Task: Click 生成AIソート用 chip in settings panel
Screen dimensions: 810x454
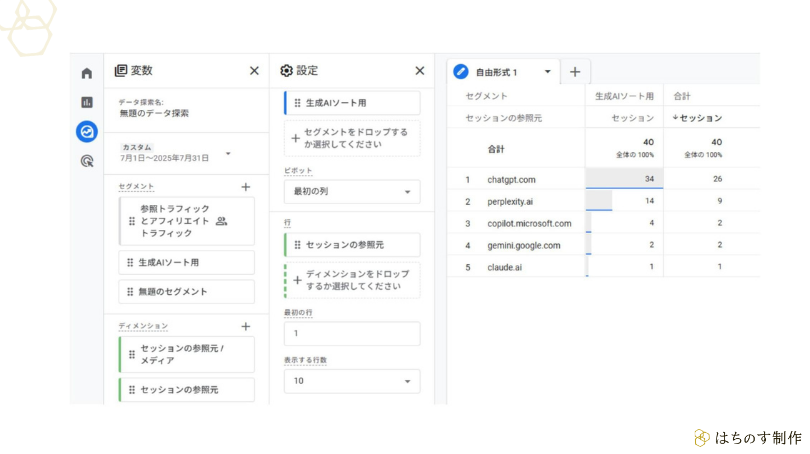Action: pyautogui.click(x=352, y=103)
